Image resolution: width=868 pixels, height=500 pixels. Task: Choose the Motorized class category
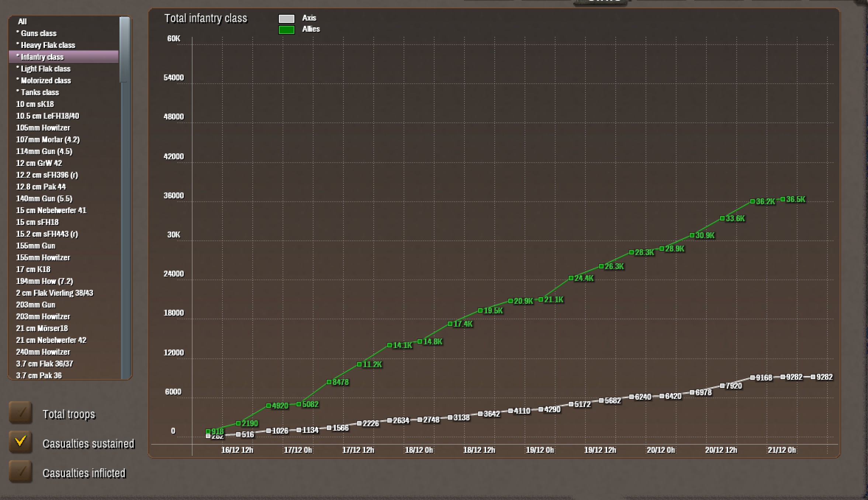pyautogui.click(x=46, y=80)
